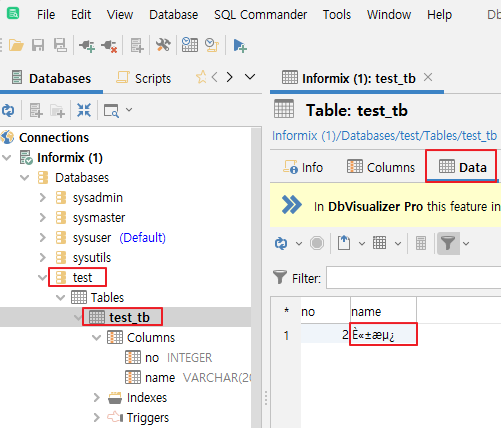Click the filter tree window icon
The image size is (501, 428).
(x=111, y=111)
